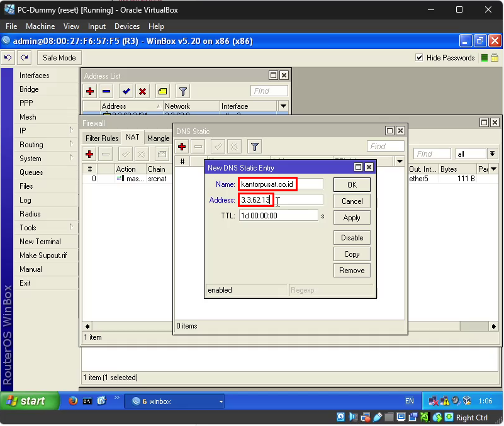Toggle Hide Passwords checkbox
The height and width of the screenshot is (426, 504).
click(x=419, y=57)
